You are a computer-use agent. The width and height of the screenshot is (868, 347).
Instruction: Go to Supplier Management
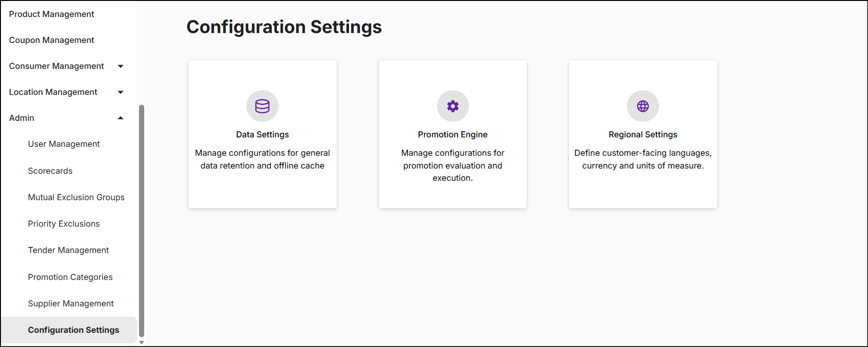[x=70, y=304]
